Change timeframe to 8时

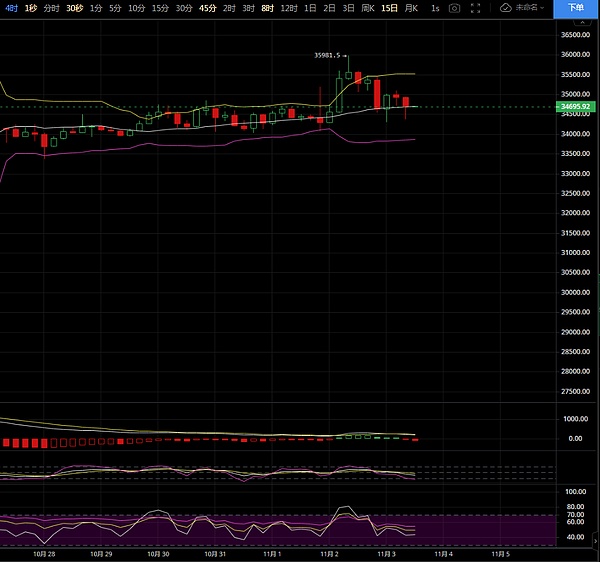267,8
